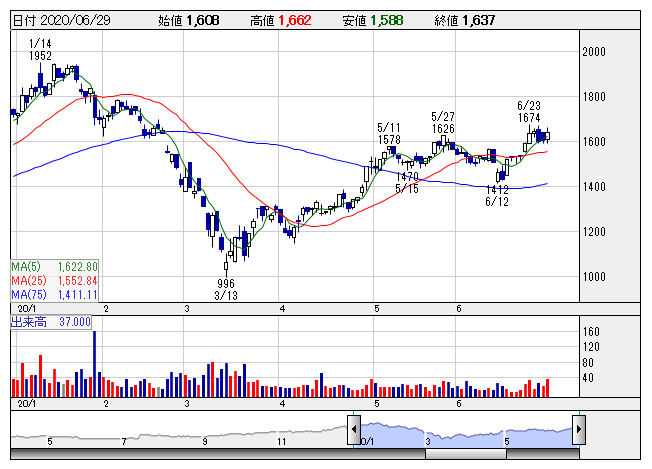Click the 始値 1,608 opening price
Screen dimensions: 652x469
click(x=189, y=20)
